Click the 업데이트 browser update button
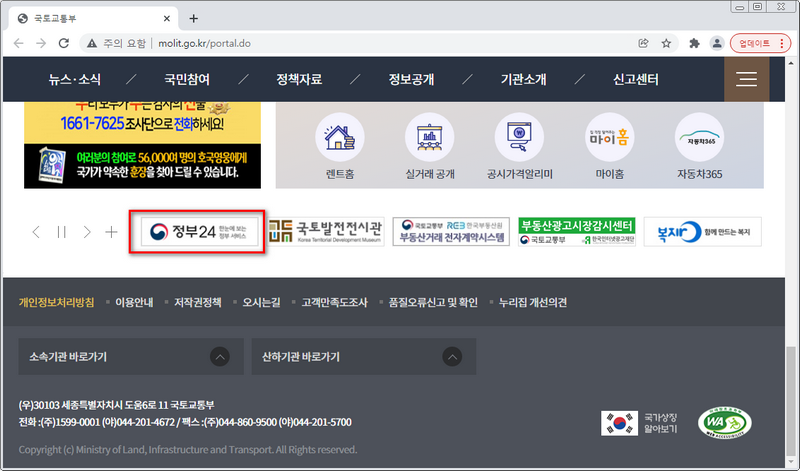 click(755, 43)
